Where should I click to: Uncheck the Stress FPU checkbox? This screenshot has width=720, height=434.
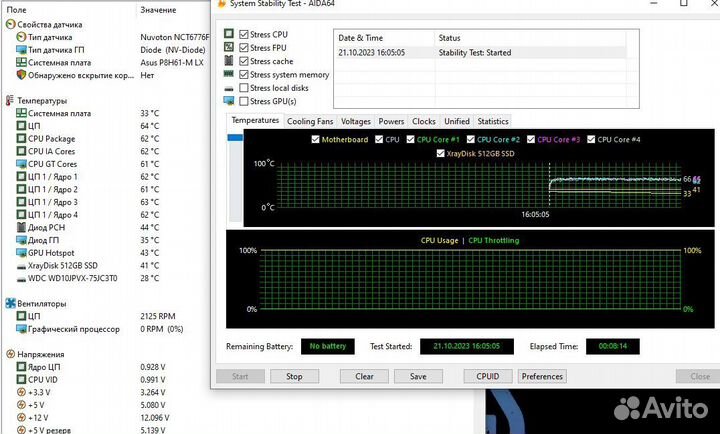pyautogui.click(x=244, y=48)
